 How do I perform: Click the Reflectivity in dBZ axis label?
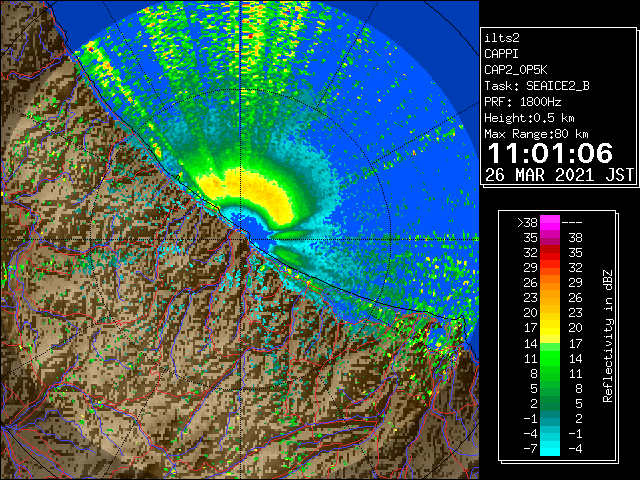tap(608, 336)
